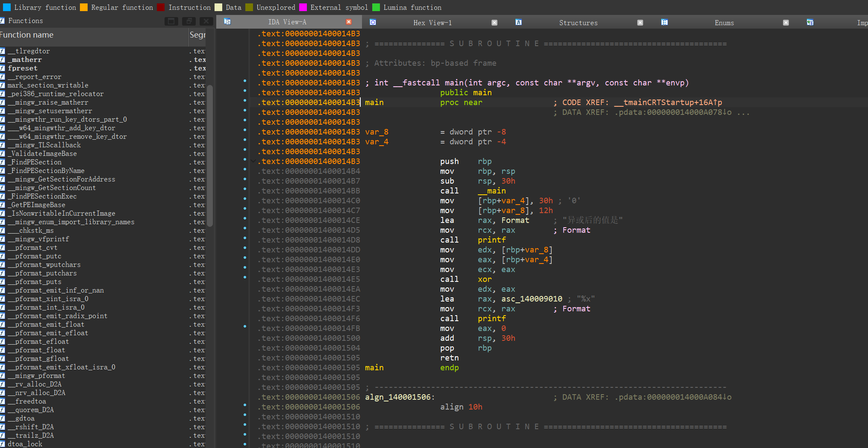Select __gdtoa function entry

pos(21,419)
